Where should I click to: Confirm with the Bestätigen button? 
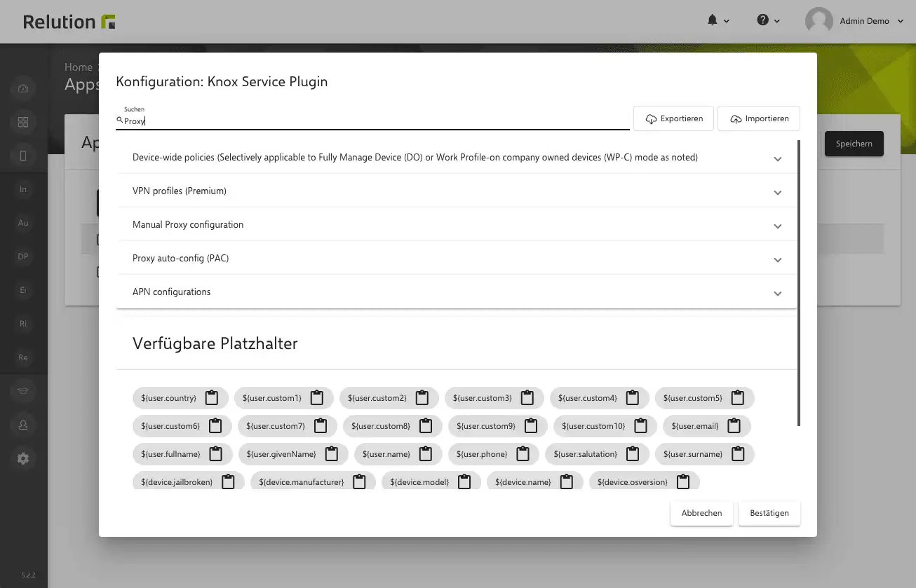point(769,513)
